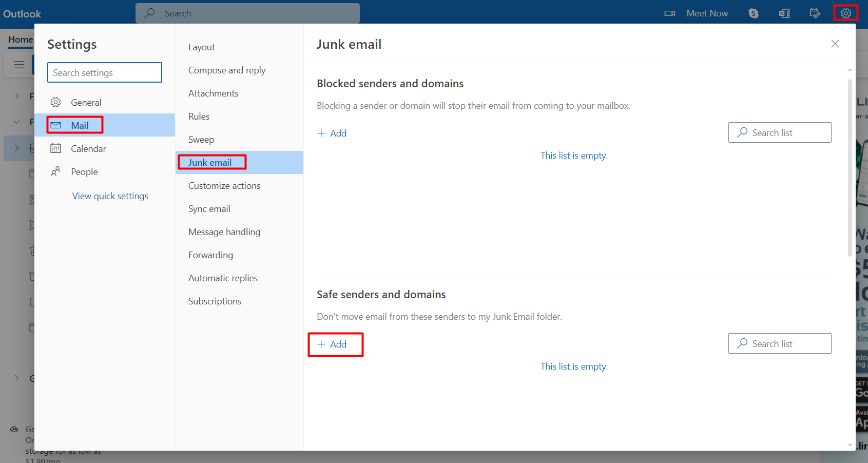868x463 pixels.
Task: Open Forwarding settings
Action: click(239, 255)
